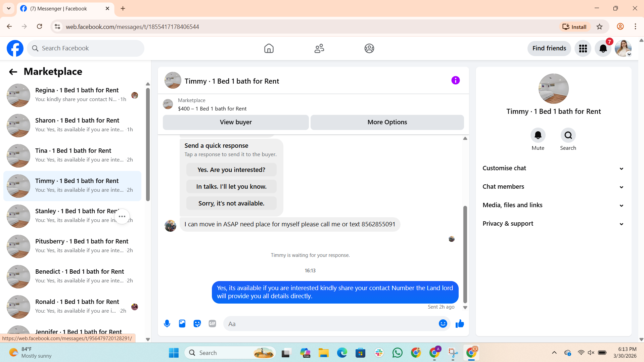View site information icon in address bar

pos(57,27)
